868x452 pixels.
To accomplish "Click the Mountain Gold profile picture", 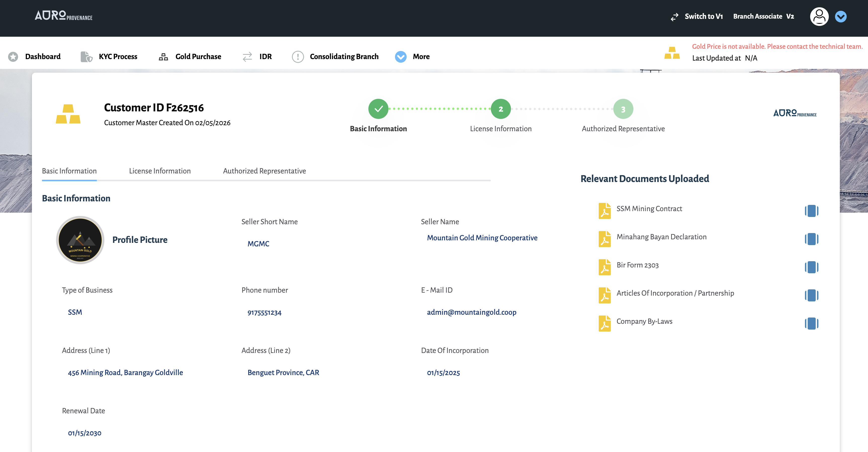I will (x=80, y=240).
